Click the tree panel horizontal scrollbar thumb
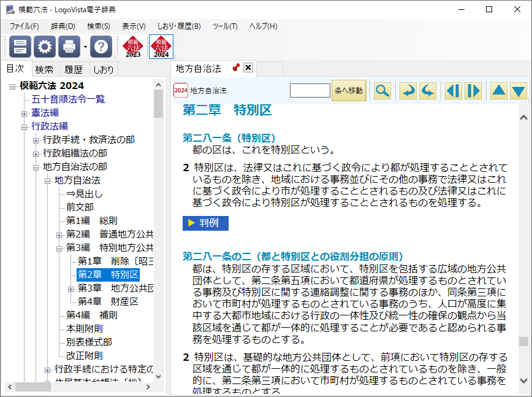 (33, 387)
